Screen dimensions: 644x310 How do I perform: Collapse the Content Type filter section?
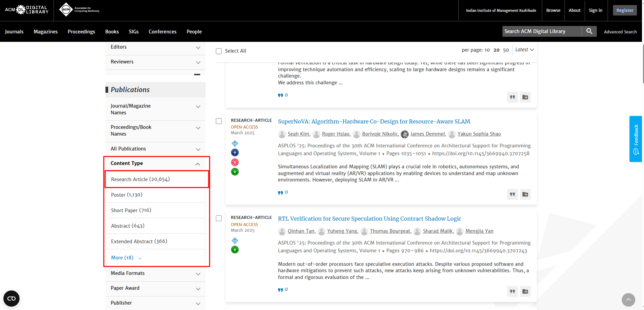(x=197, y=164)
